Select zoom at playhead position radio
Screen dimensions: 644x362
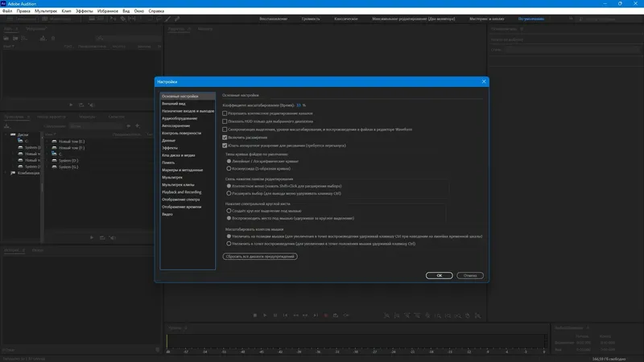229,244
